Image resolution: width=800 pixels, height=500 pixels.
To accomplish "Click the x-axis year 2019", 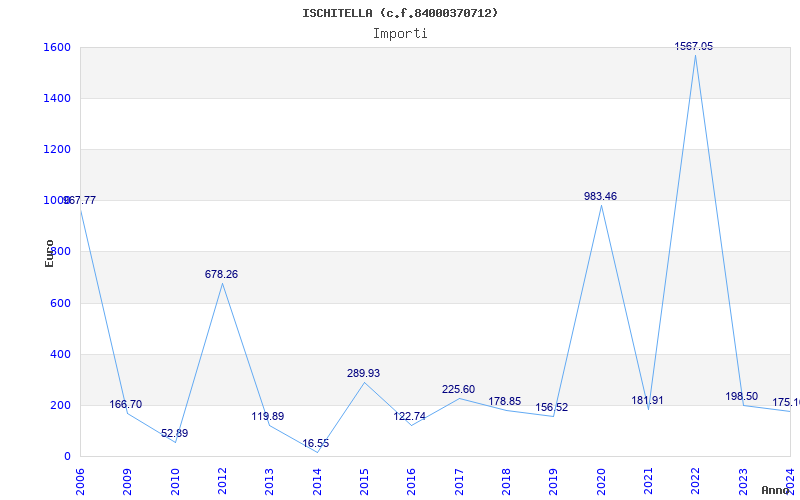I will coord(554,482).
